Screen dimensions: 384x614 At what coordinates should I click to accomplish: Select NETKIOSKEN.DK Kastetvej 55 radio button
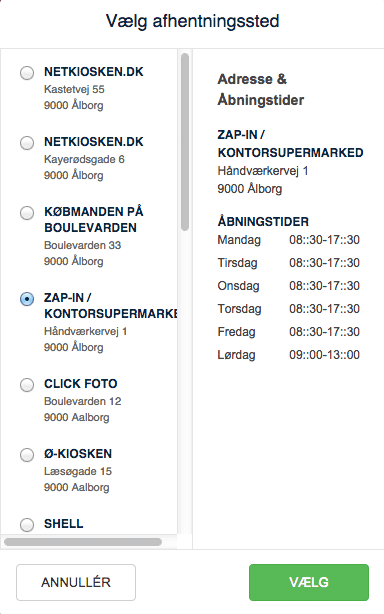pos(27,73)
